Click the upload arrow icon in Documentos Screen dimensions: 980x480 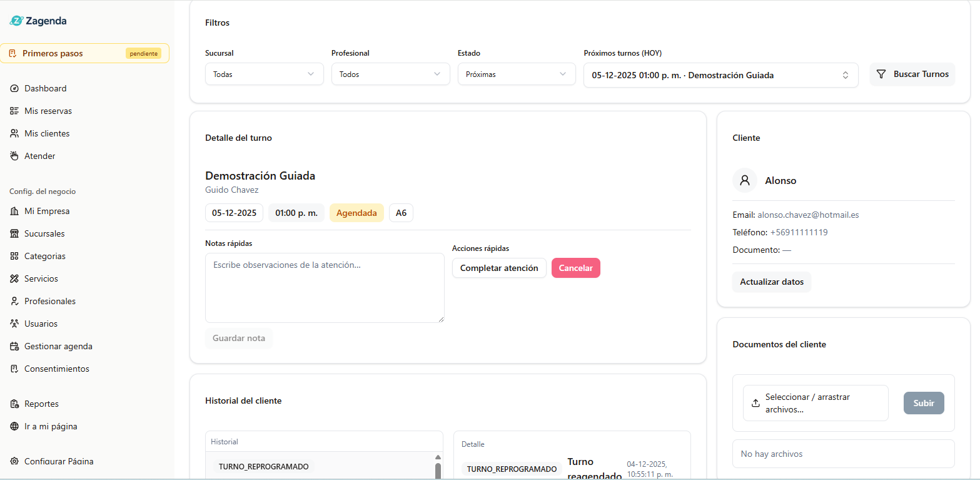(755, 403)
